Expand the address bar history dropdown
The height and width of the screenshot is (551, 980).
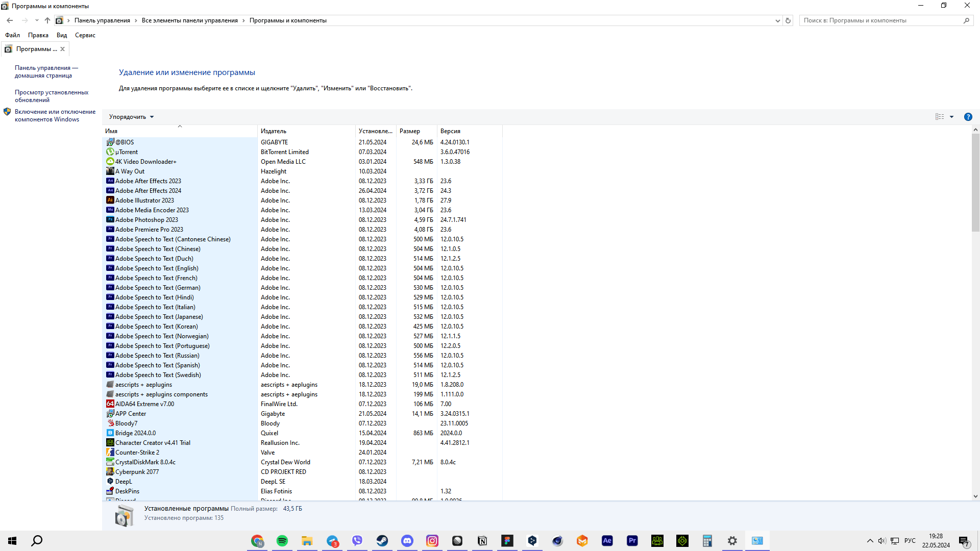click(x=777, y=20)
